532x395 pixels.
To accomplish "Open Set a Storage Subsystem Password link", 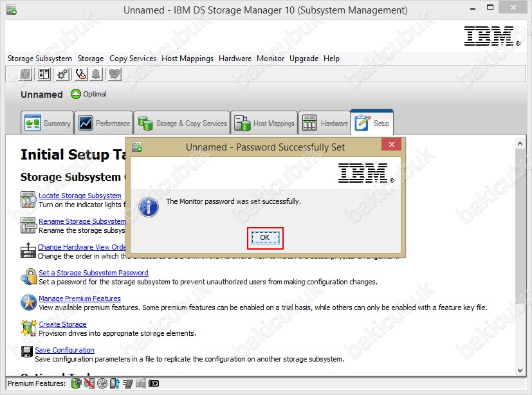I will (x=93, y=273).
